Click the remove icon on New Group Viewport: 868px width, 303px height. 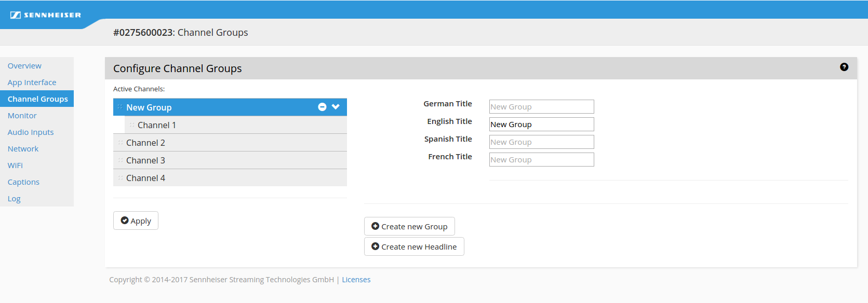[x=322, y=107]
